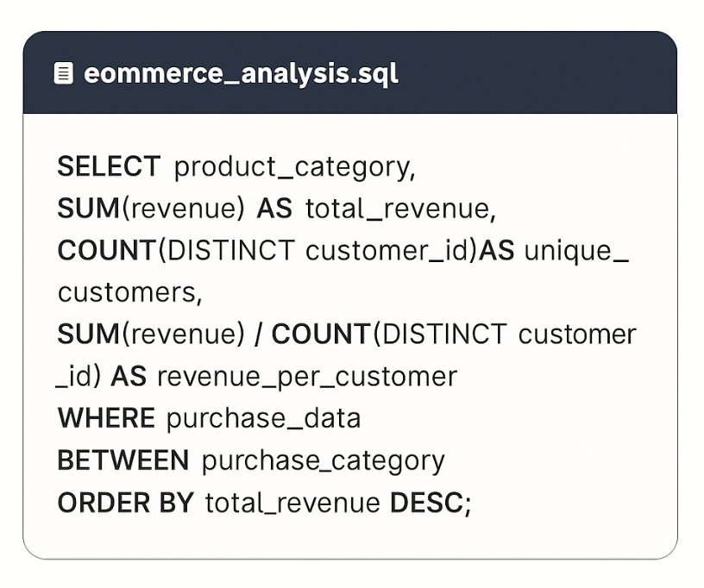Screen dimensions: 704x588
Task: Click the ORDER BY keyword
Action: pos(126,503)
